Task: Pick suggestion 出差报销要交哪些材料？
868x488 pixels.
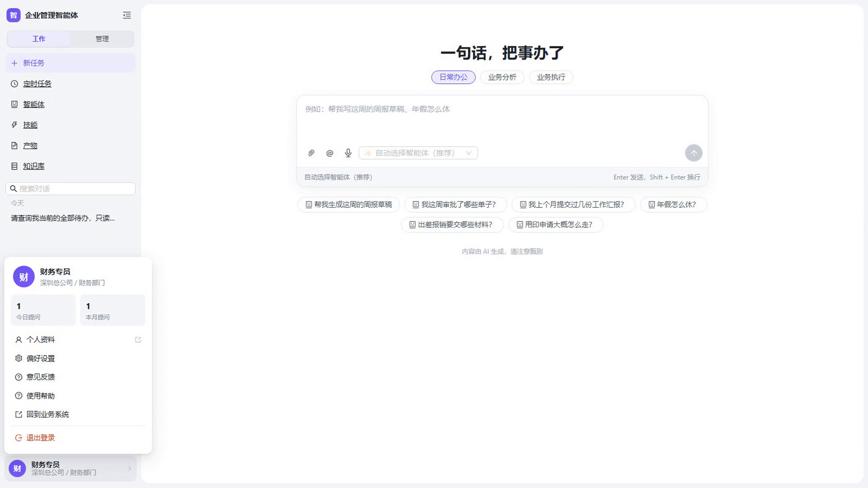Action: 452,225
